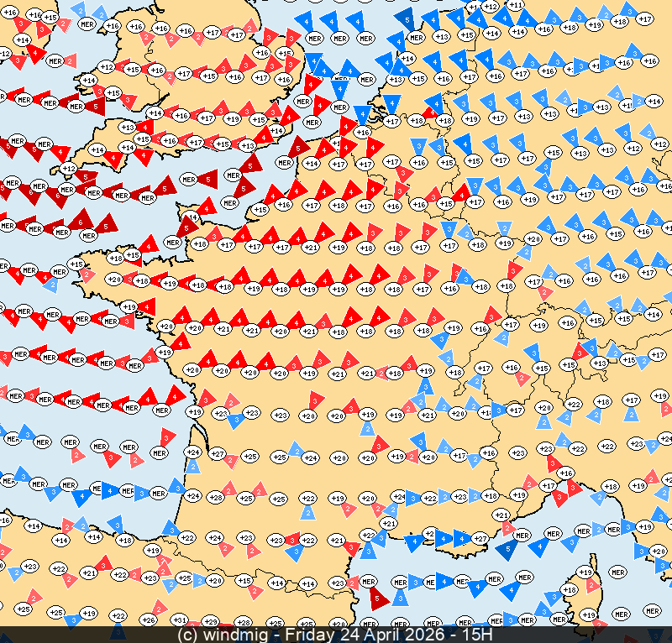This screenshot has height=643, width=672.
Task: Select the red force 3 arrow between +23 and +22
Action: tap(291, 539)
